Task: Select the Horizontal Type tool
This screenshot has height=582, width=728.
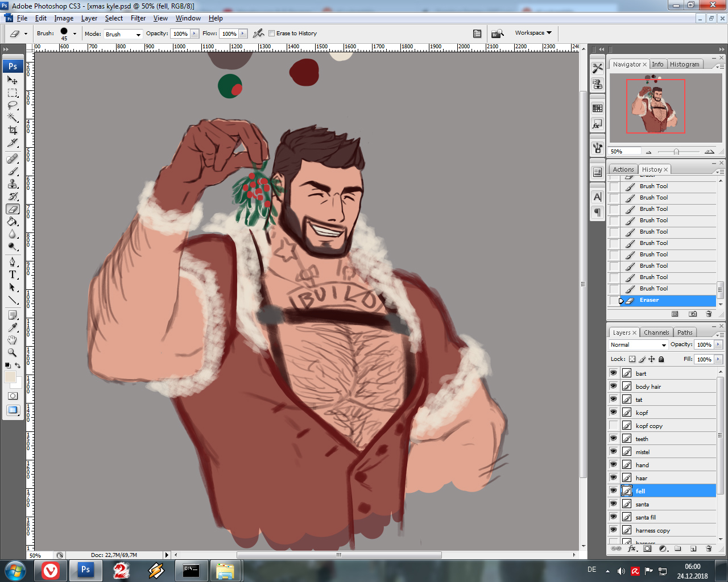Action: [x=13, y=275]
